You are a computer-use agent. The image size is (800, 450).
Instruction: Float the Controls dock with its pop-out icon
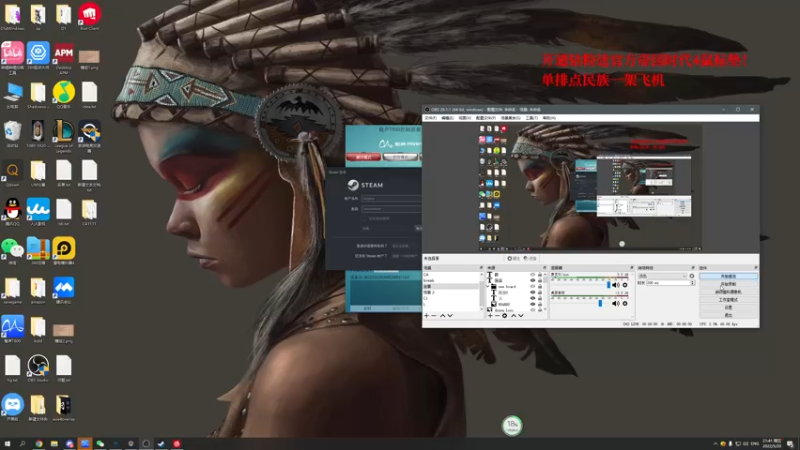[x=756, y=267]
